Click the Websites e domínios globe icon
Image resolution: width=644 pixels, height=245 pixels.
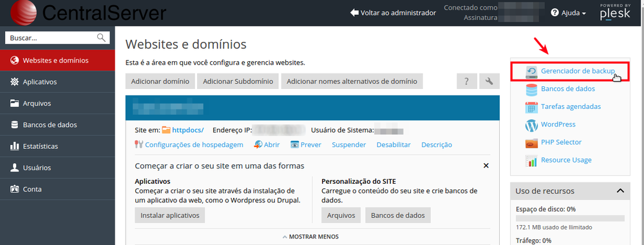14,61
